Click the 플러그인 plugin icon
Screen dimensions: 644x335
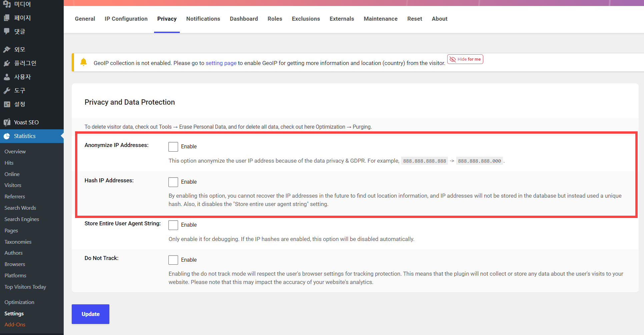(7, 63)
